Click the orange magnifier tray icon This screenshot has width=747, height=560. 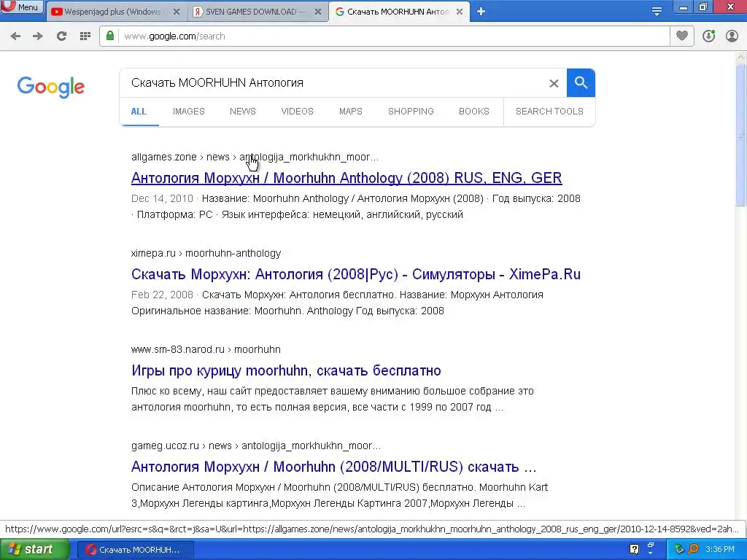(x=693, y=550)
